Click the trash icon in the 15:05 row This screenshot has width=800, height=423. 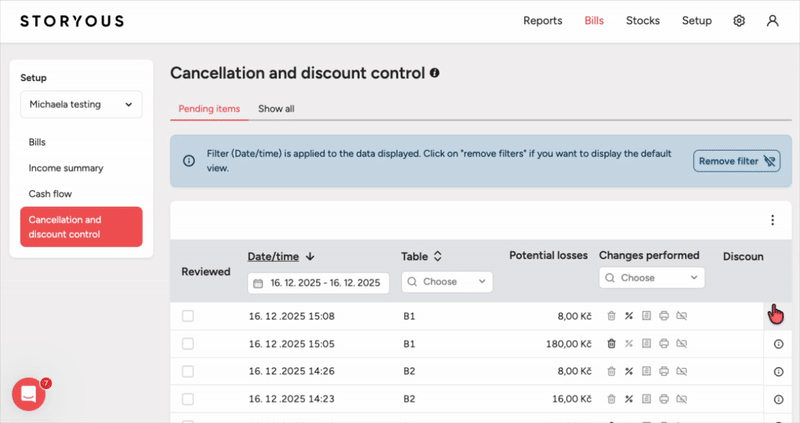coord(611,344)
